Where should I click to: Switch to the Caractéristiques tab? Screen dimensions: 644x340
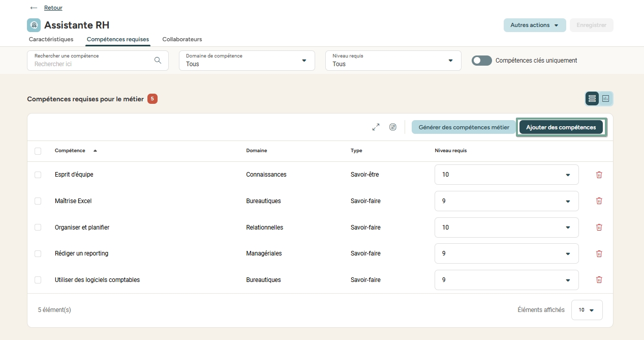51,39
